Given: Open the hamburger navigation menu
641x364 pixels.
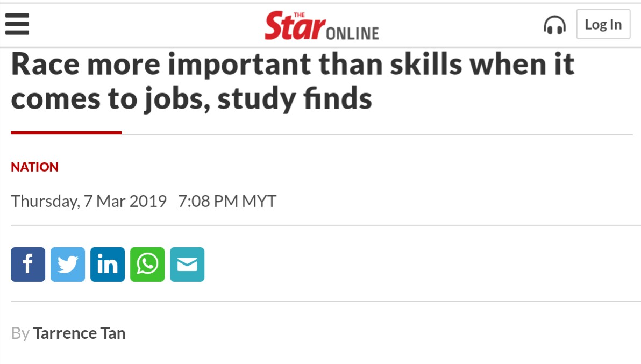Looking at the screenshot, I should pos(17,24).
